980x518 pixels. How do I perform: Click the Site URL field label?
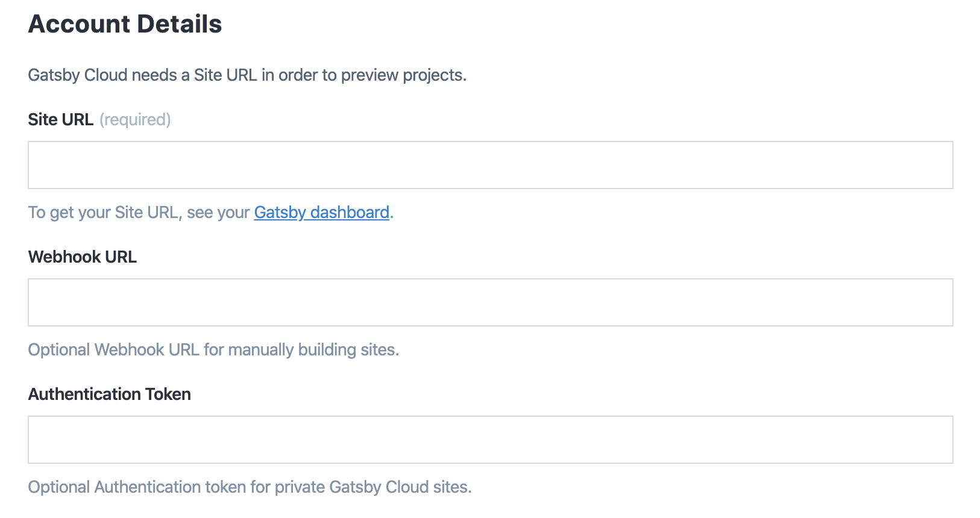click(x=60, y=120)
